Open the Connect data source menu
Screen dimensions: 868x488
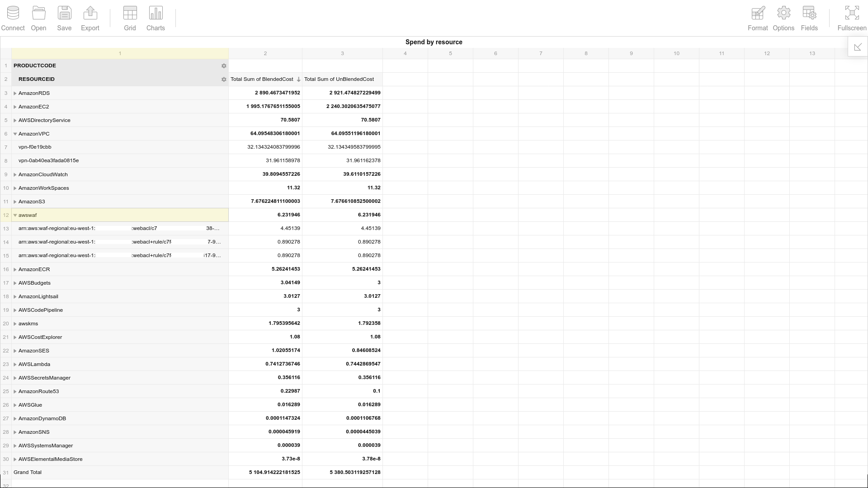point(13,19)
